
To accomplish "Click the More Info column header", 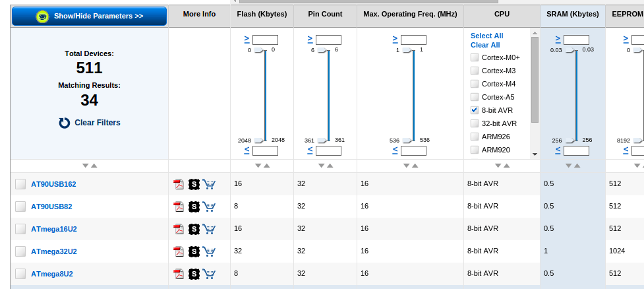I will (199, 14).
